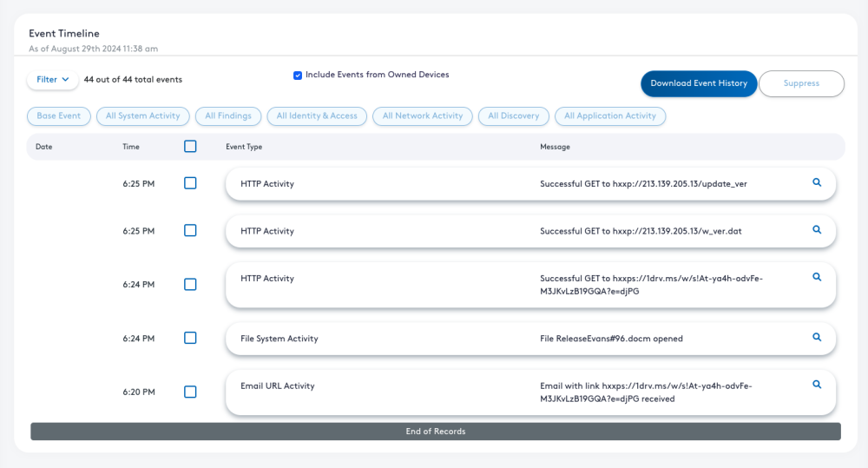Open the Filter dropdown
Image resolution: width=868 pixels, height=468 pixels.
pos(53,80)
